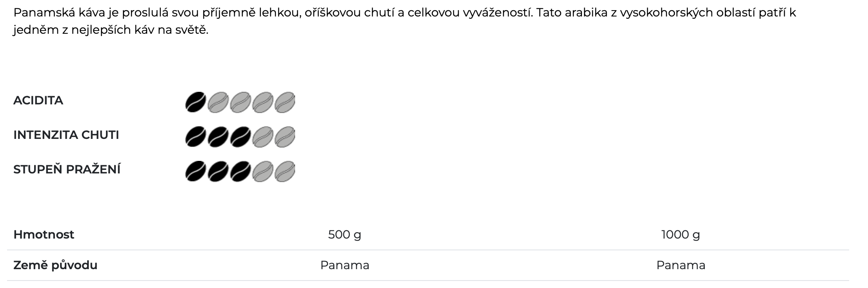Click the INTENZITA CHUTI label
Screen dimensions: 868x288
point(66,135)
